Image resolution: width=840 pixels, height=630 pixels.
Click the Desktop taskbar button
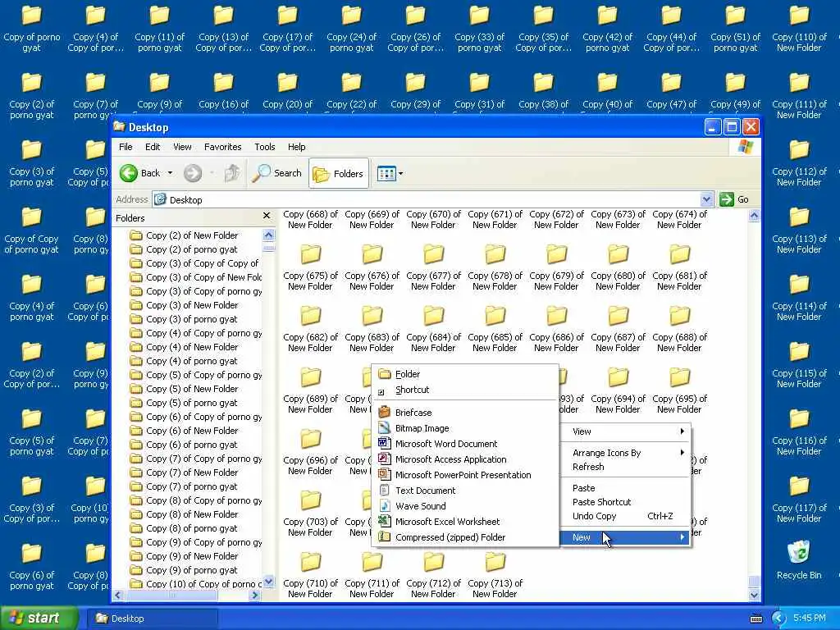pos(152,619)
